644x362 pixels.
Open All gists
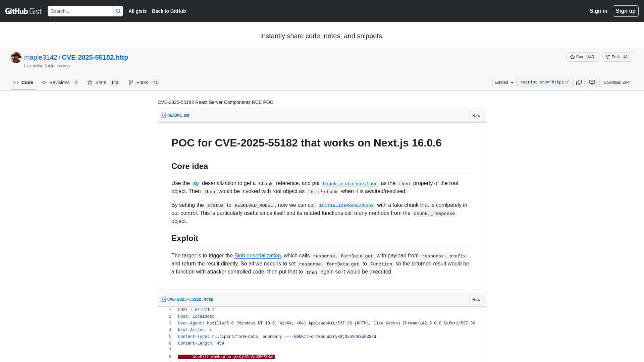click(138, 11)
